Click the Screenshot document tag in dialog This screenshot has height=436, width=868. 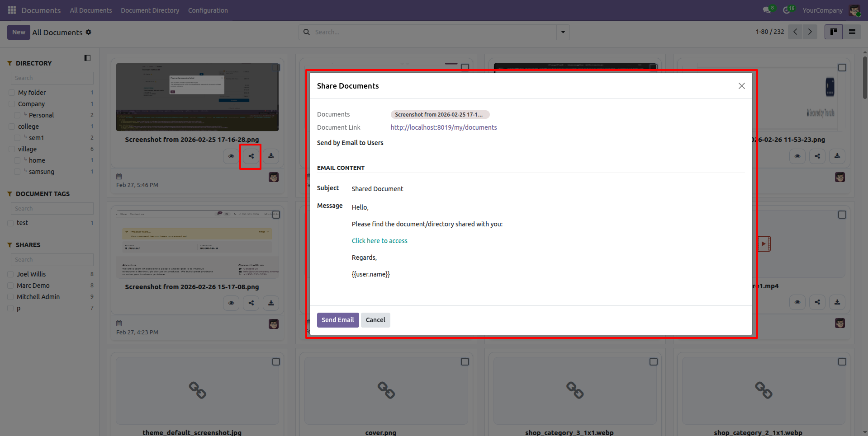[x=440, y=115]
